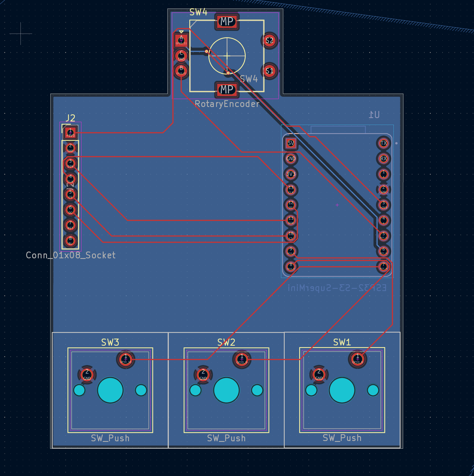Click ESP32 module pad 8
The image size is (474, 476).
pos(291,267)
